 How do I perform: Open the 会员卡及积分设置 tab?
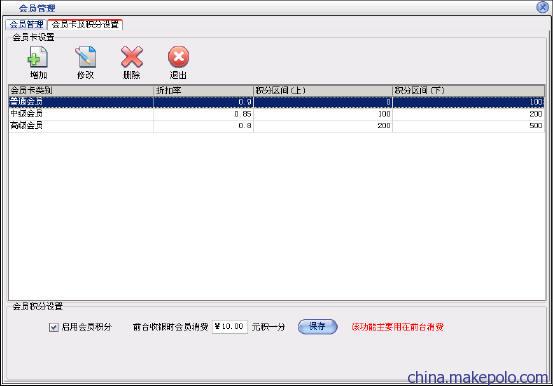point(85,24)
